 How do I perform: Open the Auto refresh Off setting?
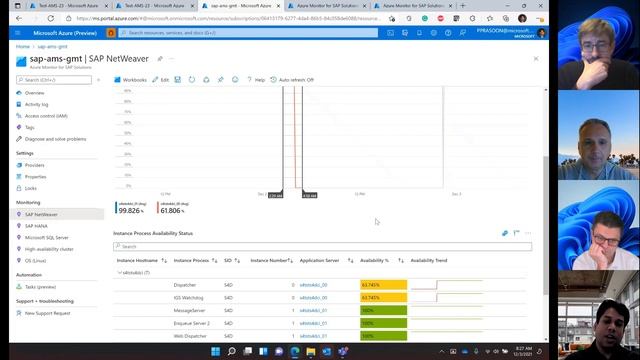click(x=292, y=80)
